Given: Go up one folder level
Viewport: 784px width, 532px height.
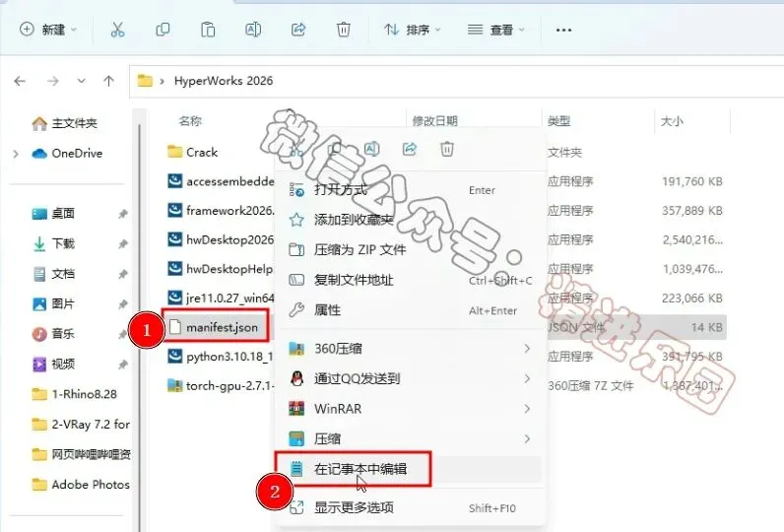Looking at the screenshot, I should point(108,81).
